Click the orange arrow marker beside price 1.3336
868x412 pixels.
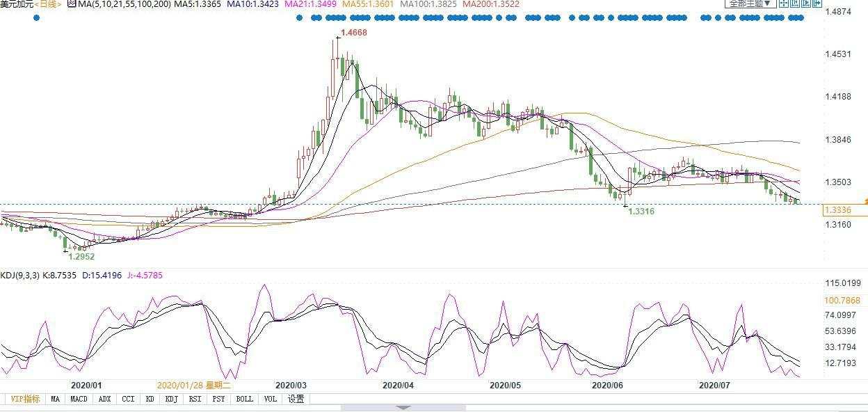(x=865, y=200)
